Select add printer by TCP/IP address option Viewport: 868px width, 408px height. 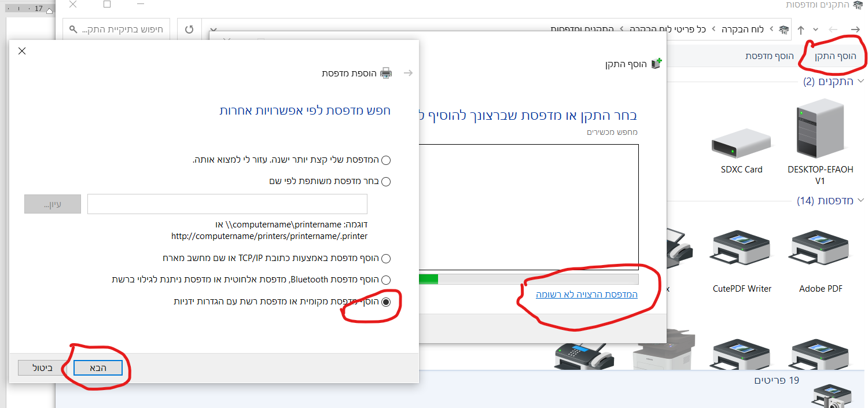387,258
